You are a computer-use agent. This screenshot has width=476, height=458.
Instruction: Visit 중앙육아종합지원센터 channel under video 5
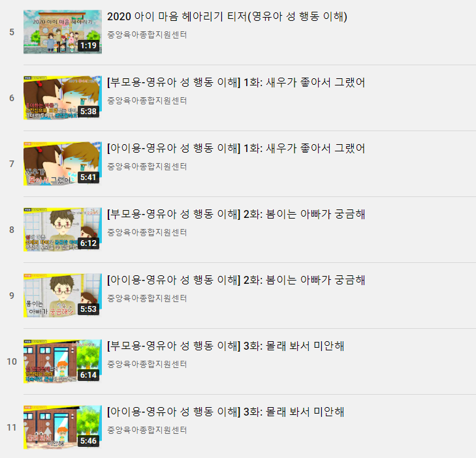pos(147,35)
